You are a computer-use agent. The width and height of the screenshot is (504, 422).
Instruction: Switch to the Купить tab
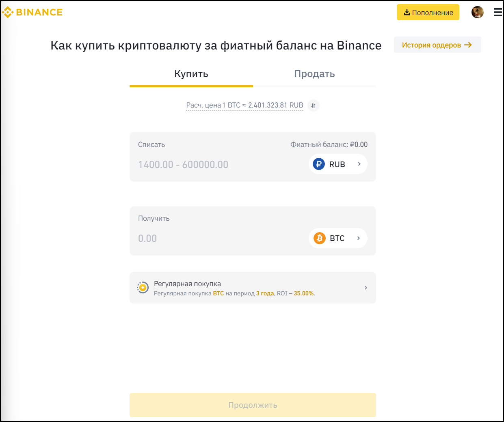191,74
